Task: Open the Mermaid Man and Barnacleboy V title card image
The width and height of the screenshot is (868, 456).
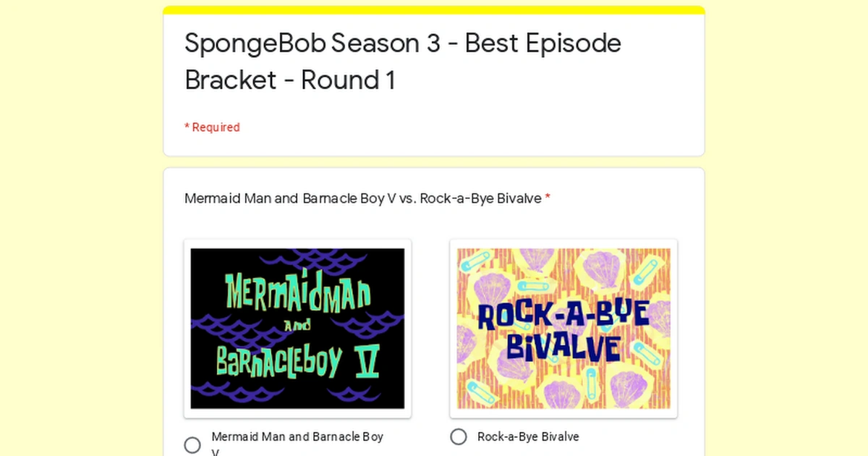Action: (x=297, y=328)
